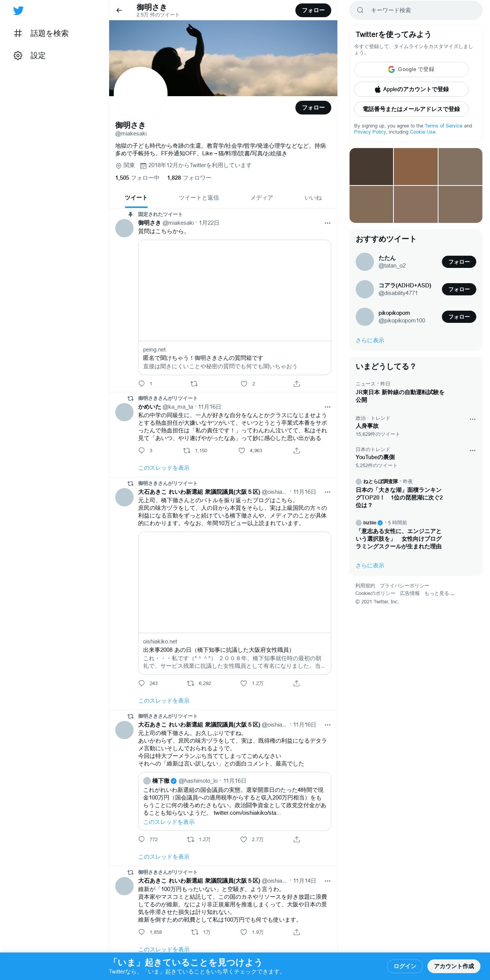This screenshot has width=490, height=980.
Task: Follow たたん in recommendations
Action: 459,262
